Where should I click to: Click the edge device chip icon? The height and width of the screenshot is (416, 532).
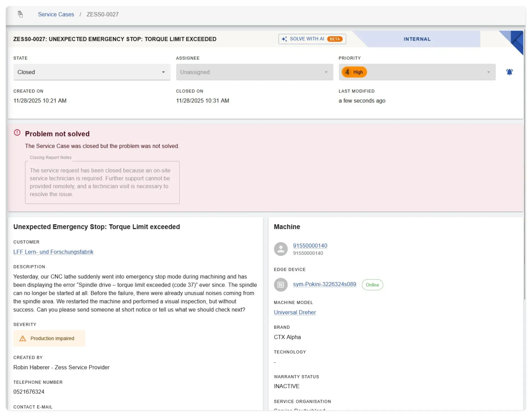pyautogui.click(x=281, y=285)
